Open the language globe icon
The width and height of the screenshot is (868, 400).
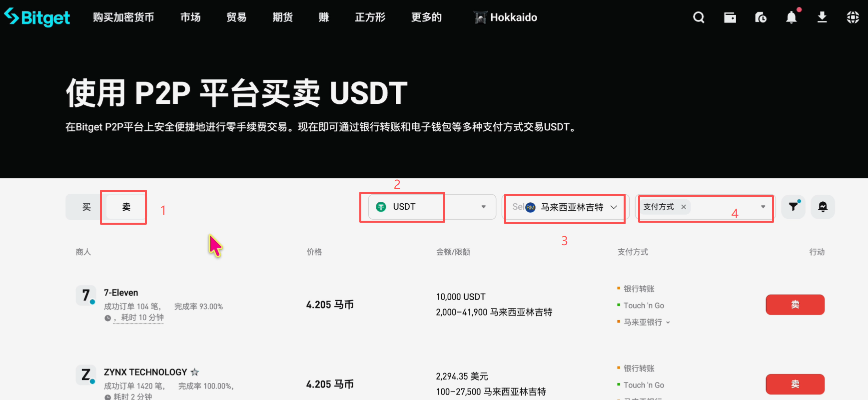point(853,17)
